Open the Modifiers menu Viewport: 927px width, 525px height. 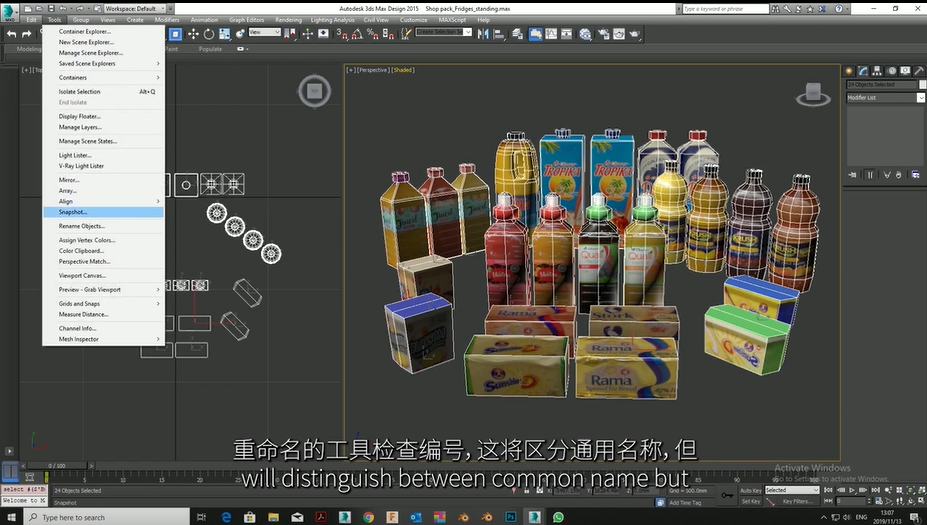point(167,20)
